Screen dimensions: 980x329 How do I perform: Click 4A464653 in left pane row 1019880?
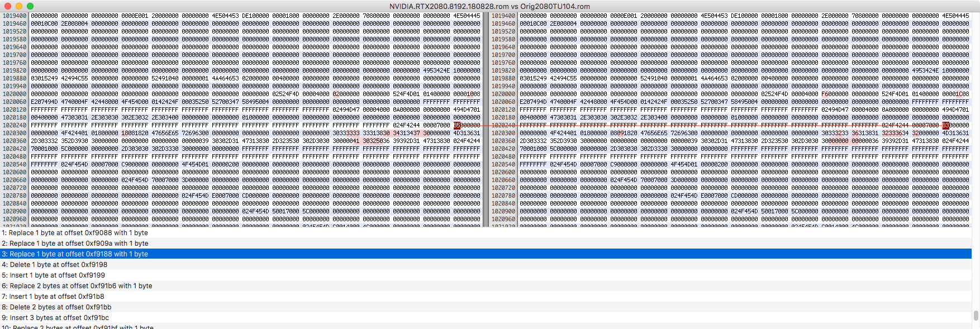click(225, 78)
